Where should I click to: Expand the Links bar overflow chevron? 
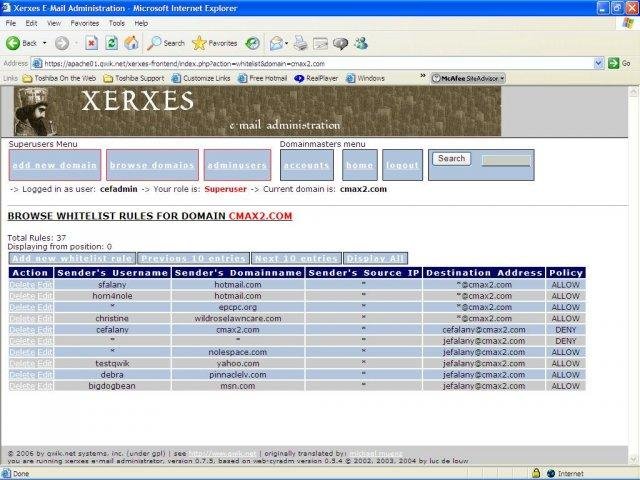[423, 76]
